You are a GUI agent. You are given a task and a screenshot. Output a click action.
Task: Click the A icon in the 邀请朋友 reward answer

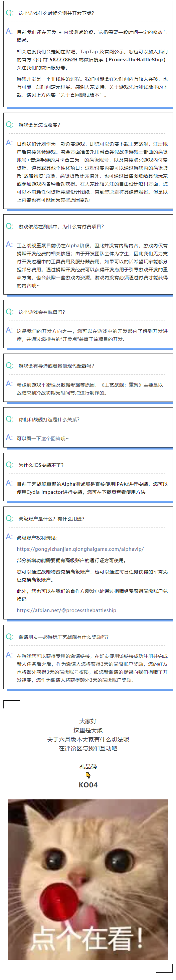tap(10, 655)
